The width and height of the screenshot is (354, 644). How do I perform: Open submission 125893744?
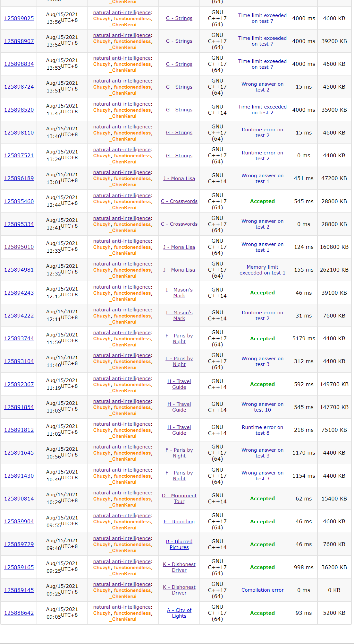(19, 338)
